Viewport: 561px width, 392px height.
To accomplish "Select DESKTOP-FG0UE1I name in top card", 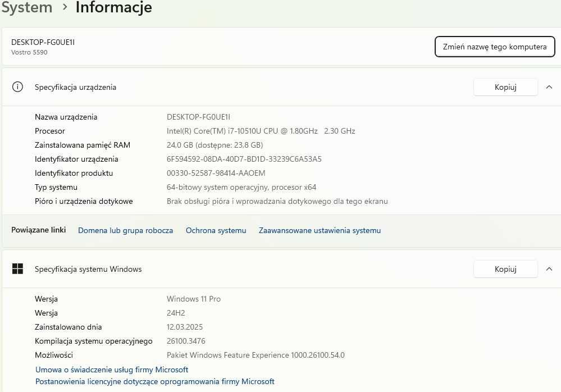I will [43, 42].
